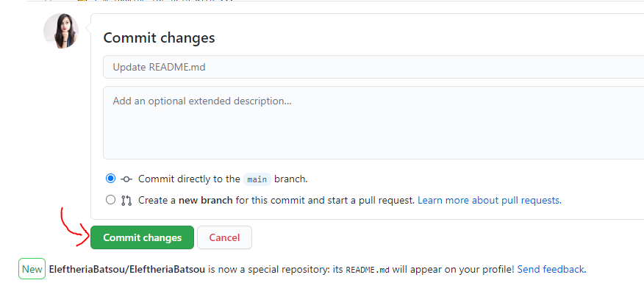Click 'will appear on your profile!' text

453,270
